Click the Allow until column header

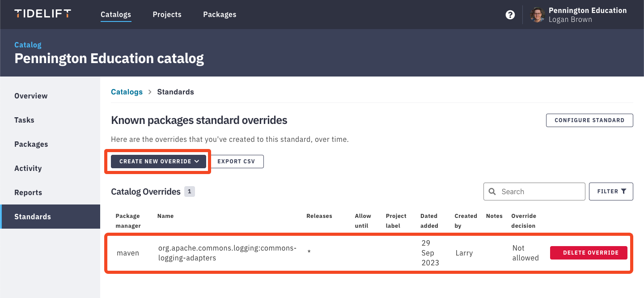[363, 221]
